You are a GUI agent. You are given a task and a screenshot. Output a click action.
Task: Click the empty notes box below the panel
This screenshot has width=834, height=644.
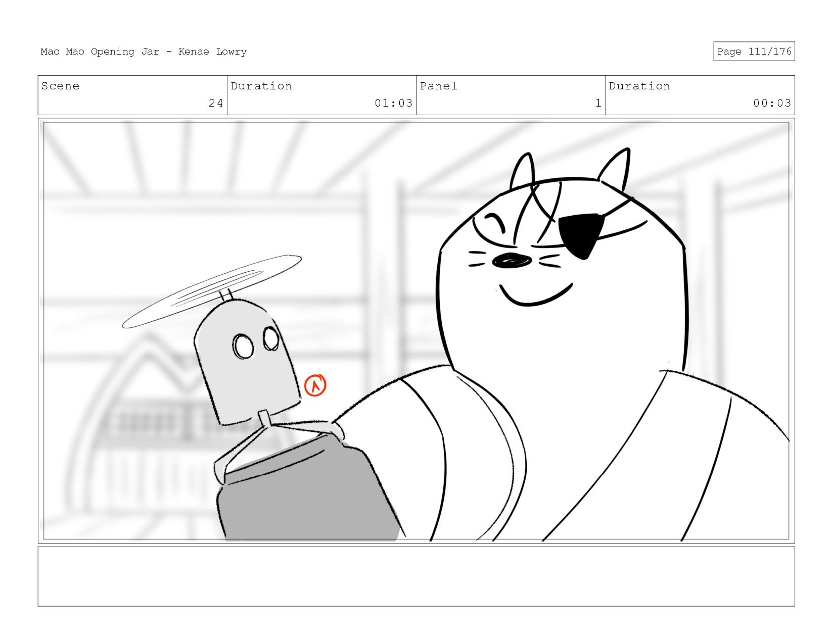point(416,576)
